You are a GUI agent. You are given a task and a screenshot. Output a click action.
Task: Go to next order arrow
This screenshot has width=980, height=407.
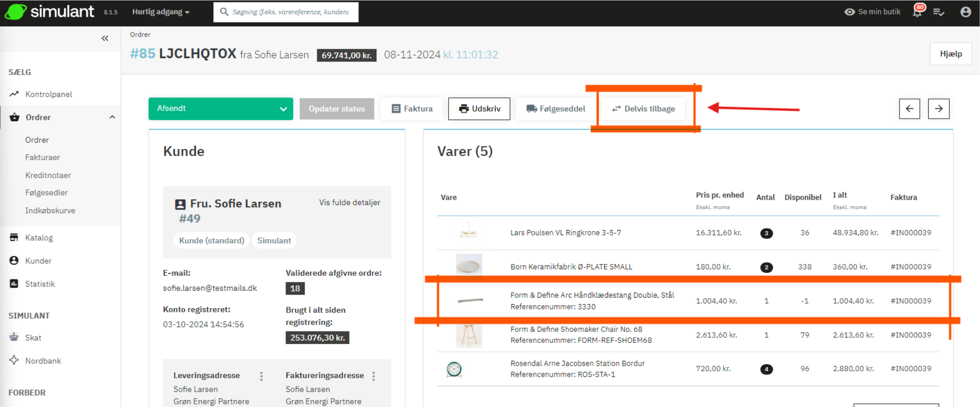click(938, 109)
